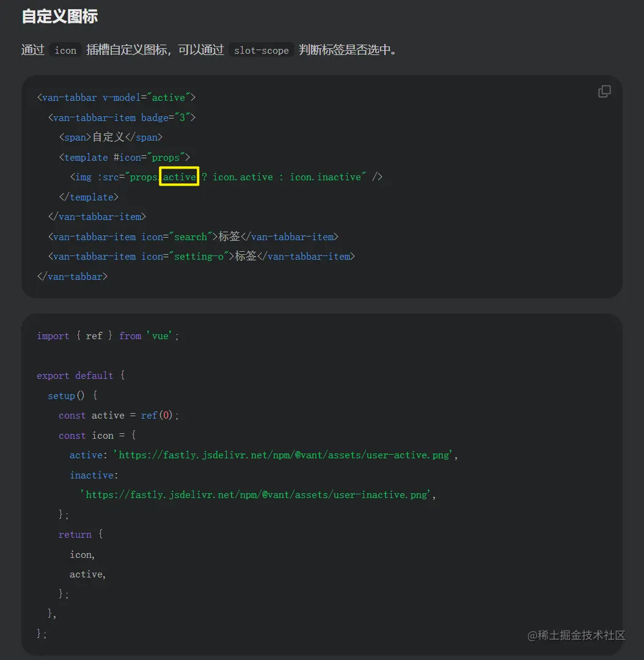Click the opening van-tabbar v-model="active" line

tap(116, 98)
